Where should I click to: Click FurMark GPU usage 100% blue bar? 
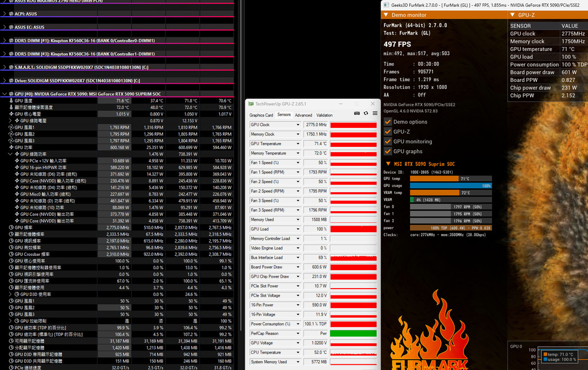point(451,186)
